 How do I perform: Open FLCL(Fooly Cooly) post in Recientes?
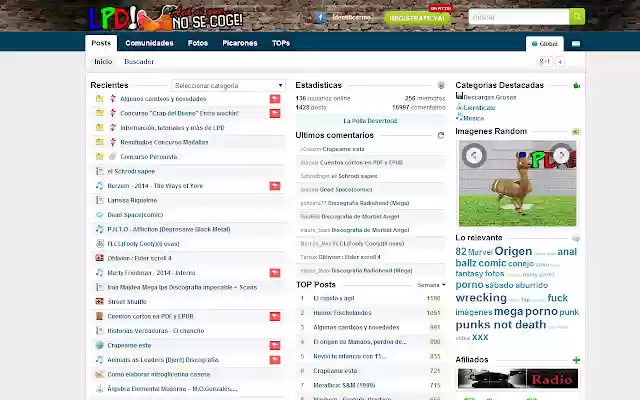click(143, 244)
